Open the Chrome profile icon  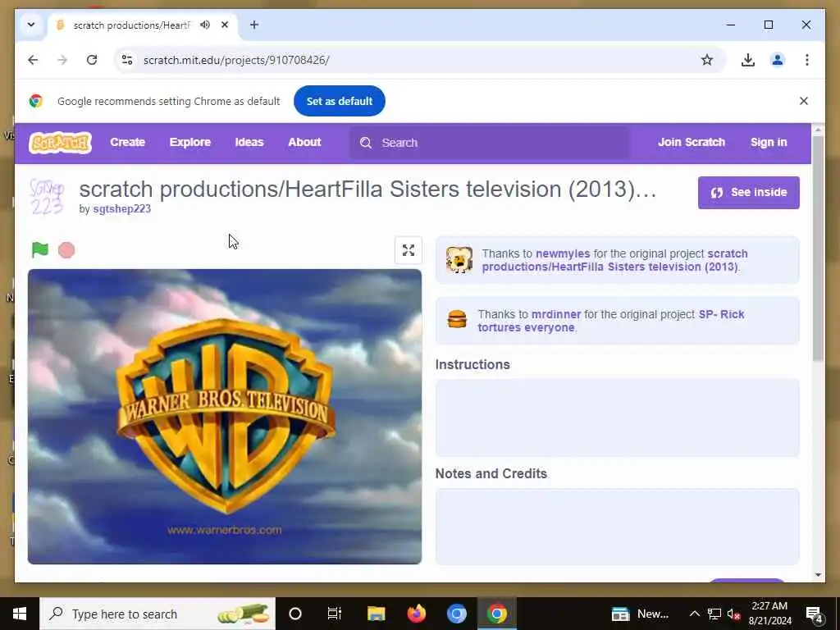pos(778,60)
